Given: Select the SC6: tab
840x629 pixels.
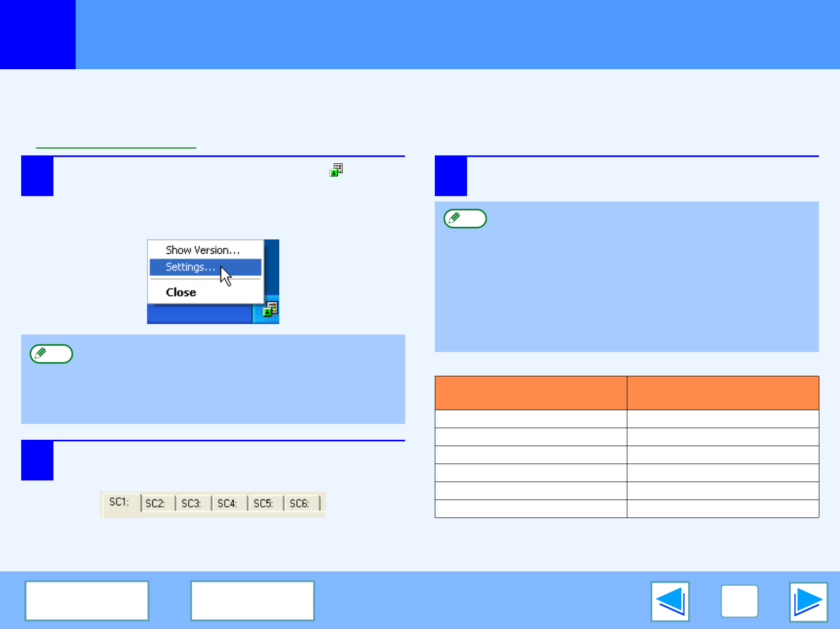Looking at the screenshot, I should click(299, 503).
